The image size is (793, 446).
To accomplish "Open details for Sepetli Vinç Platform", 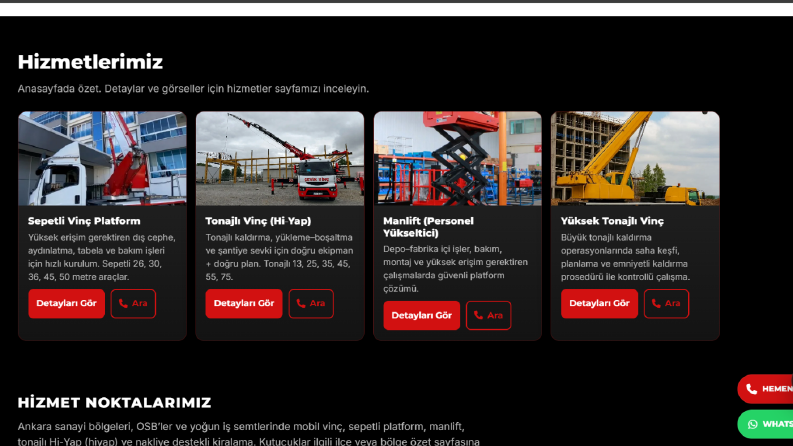I will click(x=66, y=303).
